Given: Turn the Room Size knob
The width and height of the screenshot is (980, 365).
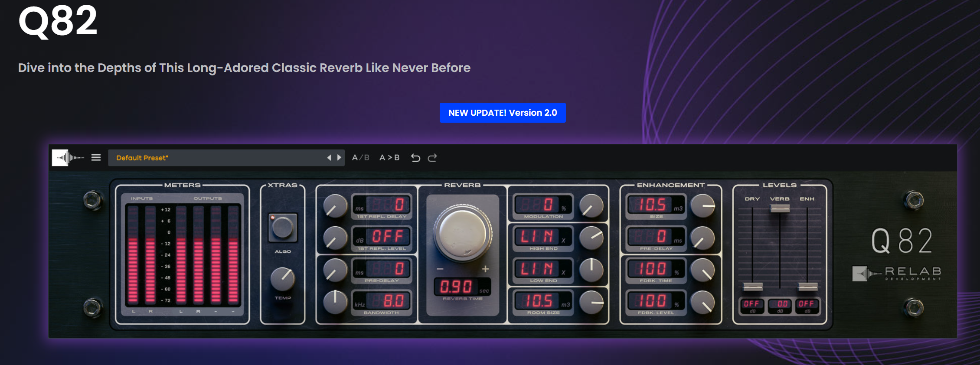Looking at the screenshot, I should tap(591, 302).
